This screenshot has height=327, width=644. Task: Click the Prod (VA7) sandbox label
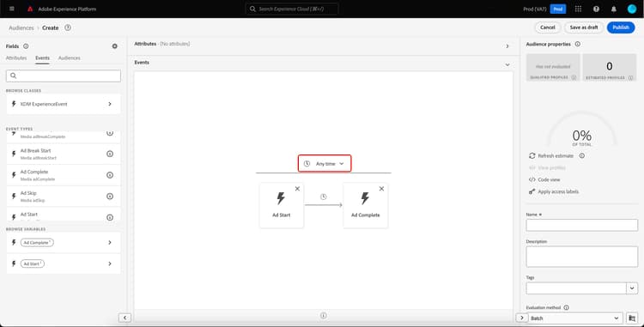click(x=535, y=9)
